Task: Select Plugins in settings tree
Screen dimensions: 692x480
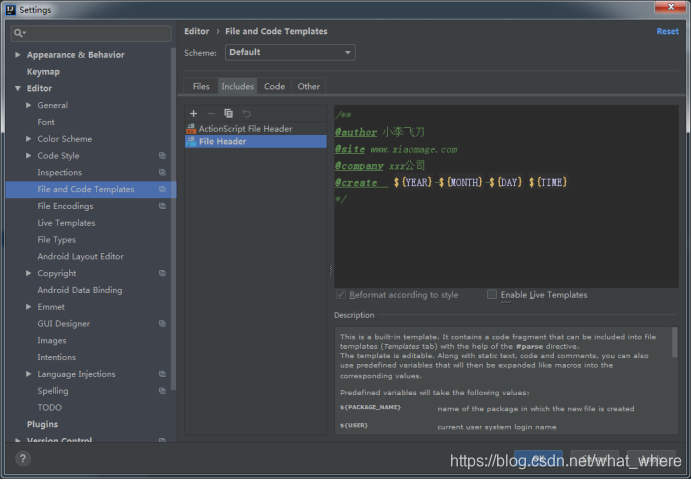Action: (42, 424)
